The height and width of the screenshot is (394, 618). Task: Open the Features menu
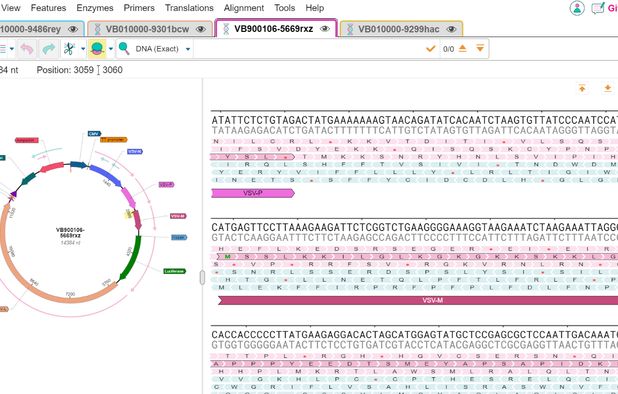[x=48, y=8]
